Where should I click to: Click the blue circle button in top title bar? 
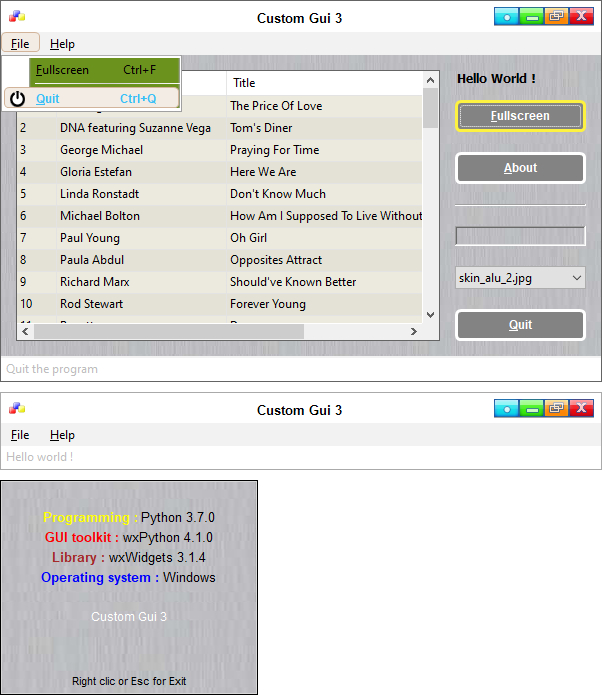pos(506,17)
